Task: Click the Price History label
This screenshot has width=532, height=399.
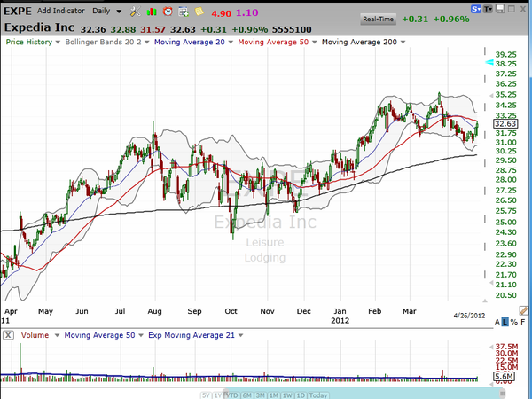Action: (29, 42)
